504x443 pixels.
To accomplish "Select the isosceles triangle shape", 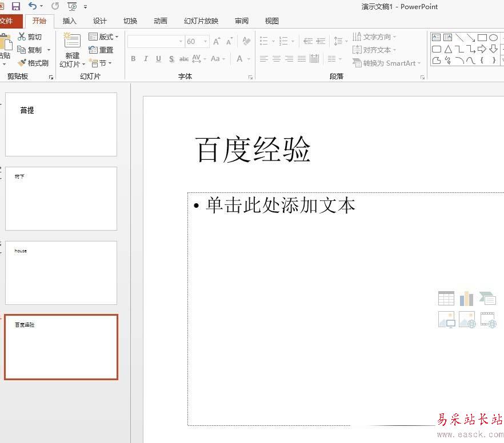I will click(448, 49).
